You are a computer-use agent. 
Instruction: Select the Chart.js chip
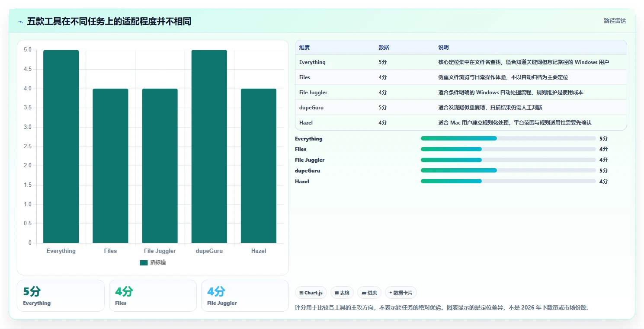(x=311, y=293)
